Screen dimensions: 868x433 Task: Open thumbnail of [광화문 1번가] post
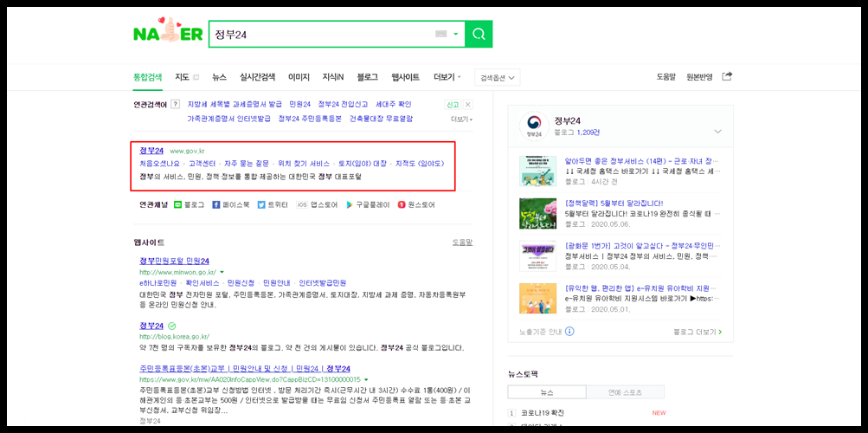[537, 255]
